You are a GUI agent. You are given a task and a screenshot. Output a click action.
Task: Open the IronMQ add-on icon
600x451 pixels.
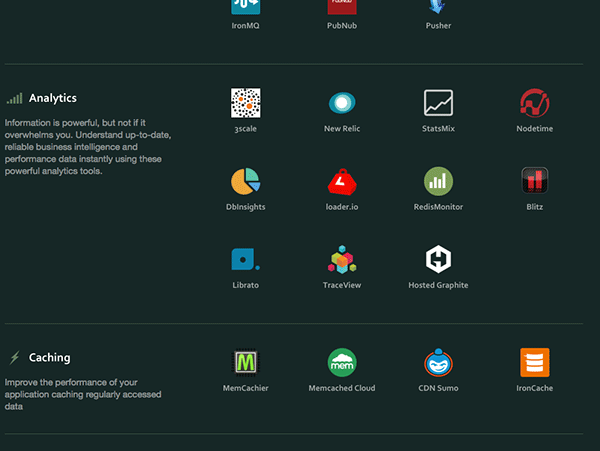pyautogui.click(x=245, y=7)
